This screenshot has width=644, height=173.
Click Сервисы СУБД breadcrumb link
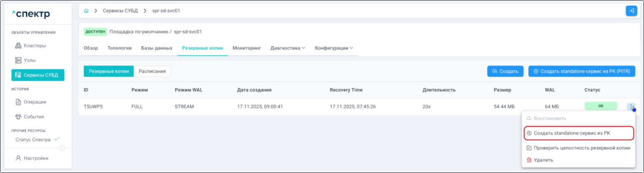click(x=120, y=11)
